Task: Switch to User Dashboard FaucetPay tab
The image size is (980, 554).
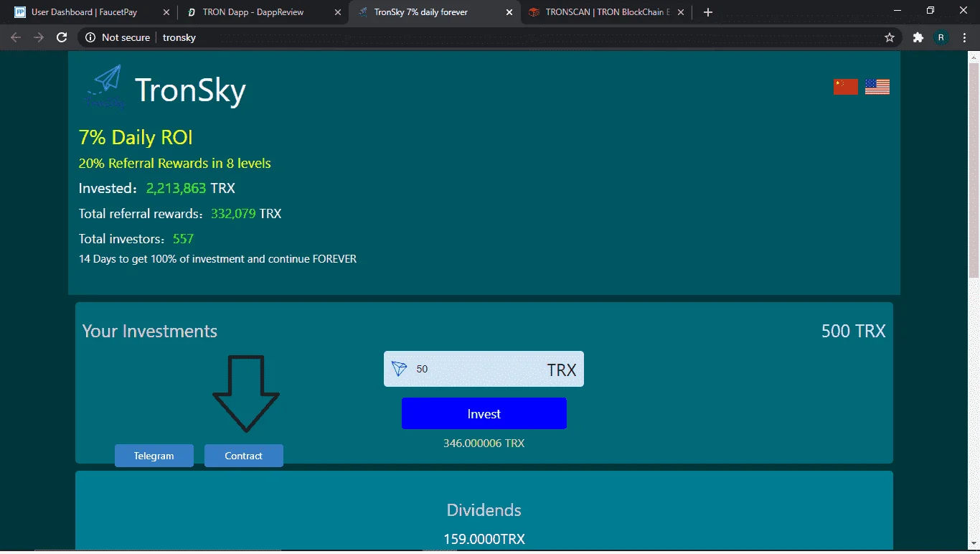Action: pos(91,12)
